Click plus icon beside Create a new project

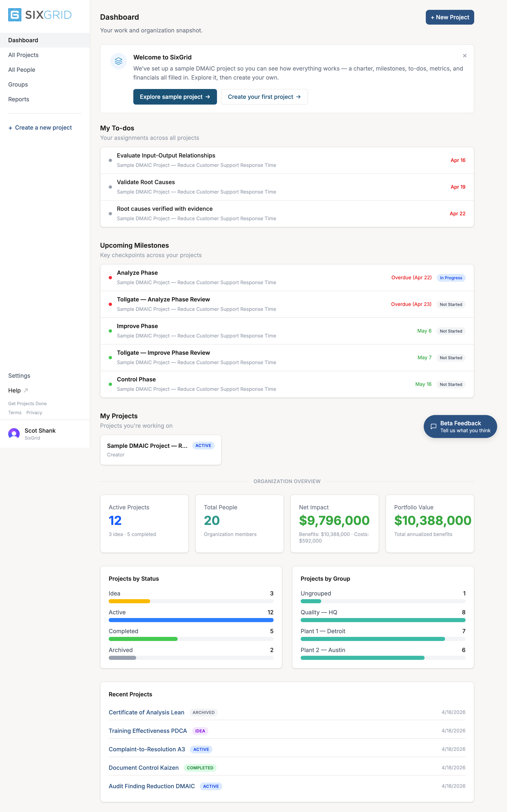coord(10,128)
